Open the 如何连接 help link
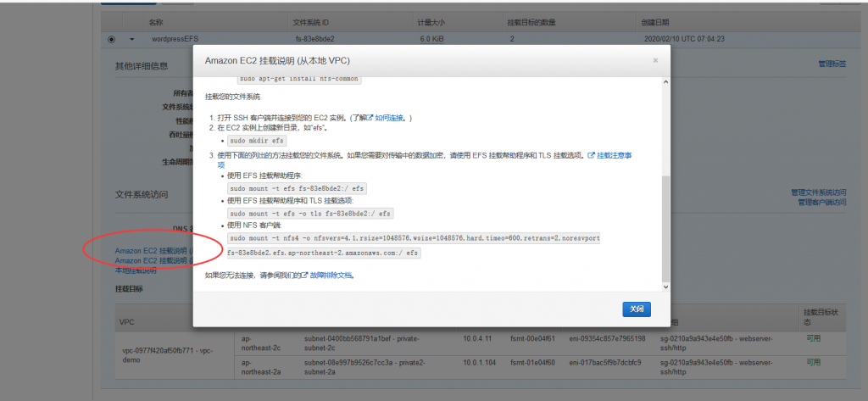868x401 pixels. tap(389, 118)
